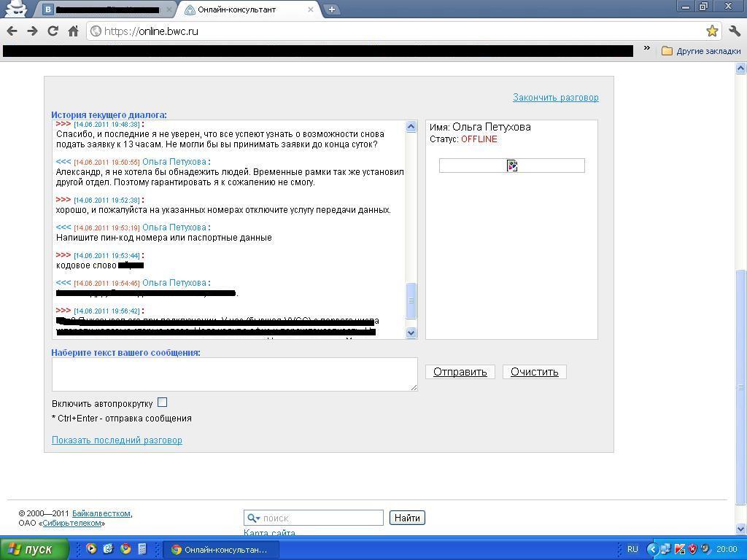
Task: Bookmark this page with the star icon
Action: click(711, 31)
